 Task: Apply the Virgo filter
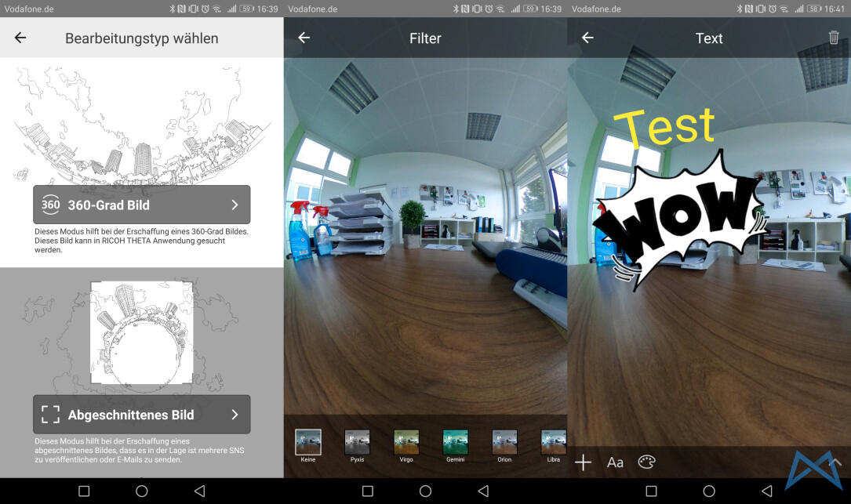[406, 442]
